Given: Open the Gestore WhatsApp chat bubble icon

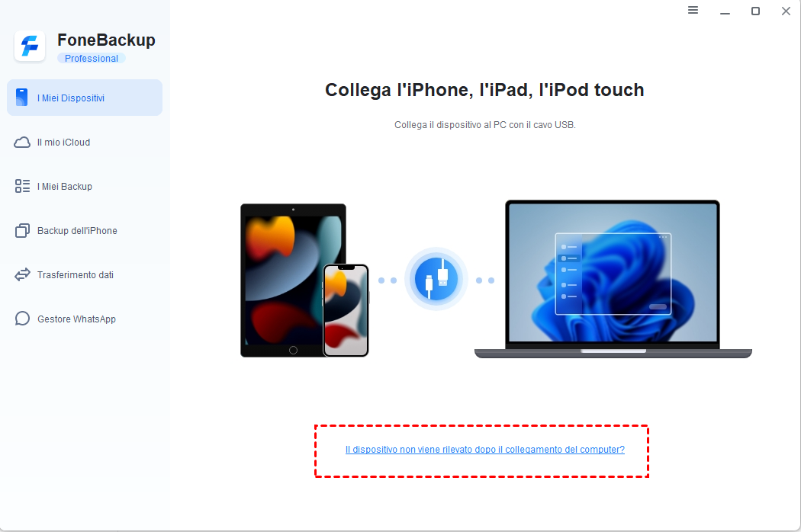Looking at the screenshot, I should (x=22, y=319).
